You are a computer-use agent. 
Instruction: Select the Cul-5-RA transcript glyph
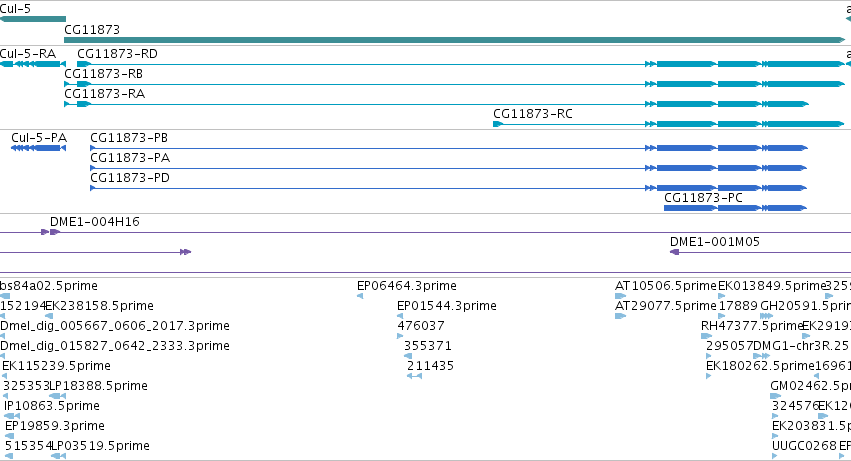[33, 64]
